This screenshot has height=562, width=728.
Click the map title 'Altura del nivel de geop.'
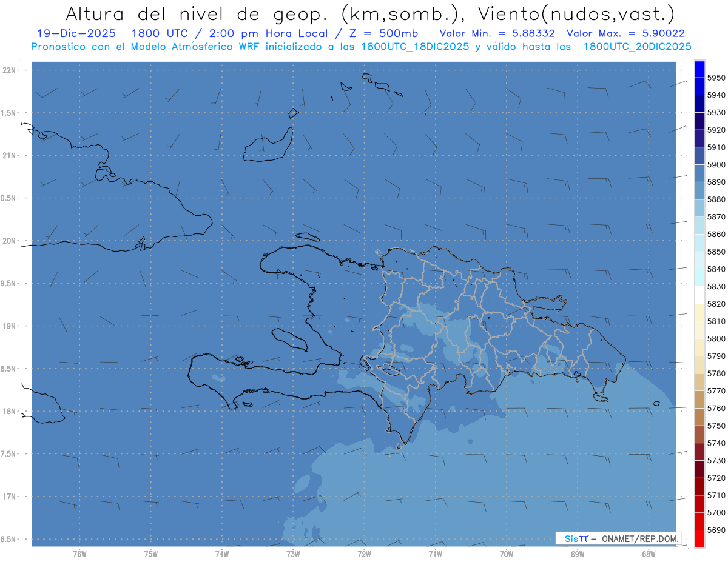pyautogui.click(x=197, y=14)
